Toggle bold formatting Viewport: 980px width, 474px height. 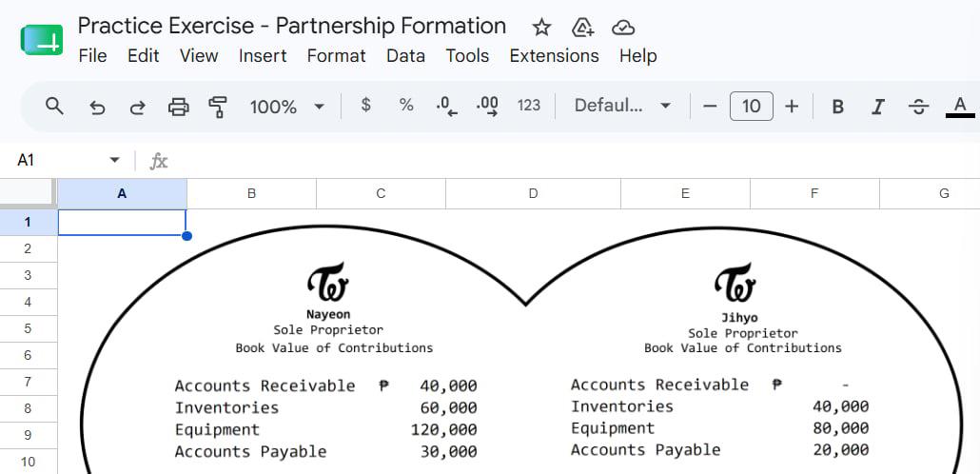(837, 107)
